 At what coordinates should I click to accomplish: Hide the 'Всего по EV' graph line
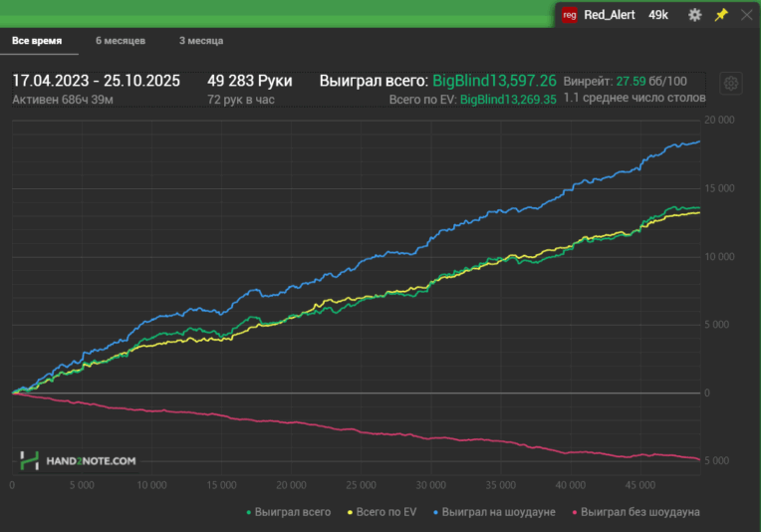coord(385,512)
